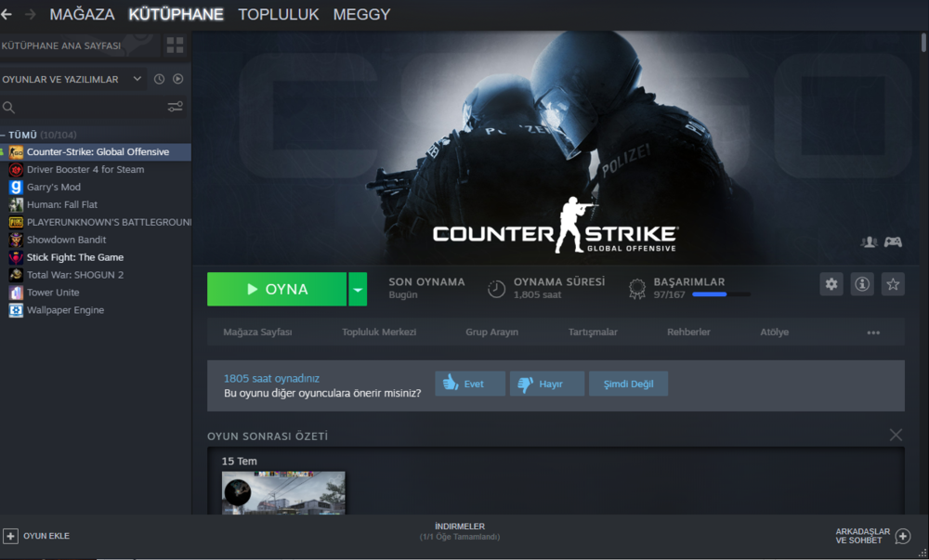Screen dimensions: 929x560
Task: Open Mağaza Sayfası tab
Action: [257, 332]
